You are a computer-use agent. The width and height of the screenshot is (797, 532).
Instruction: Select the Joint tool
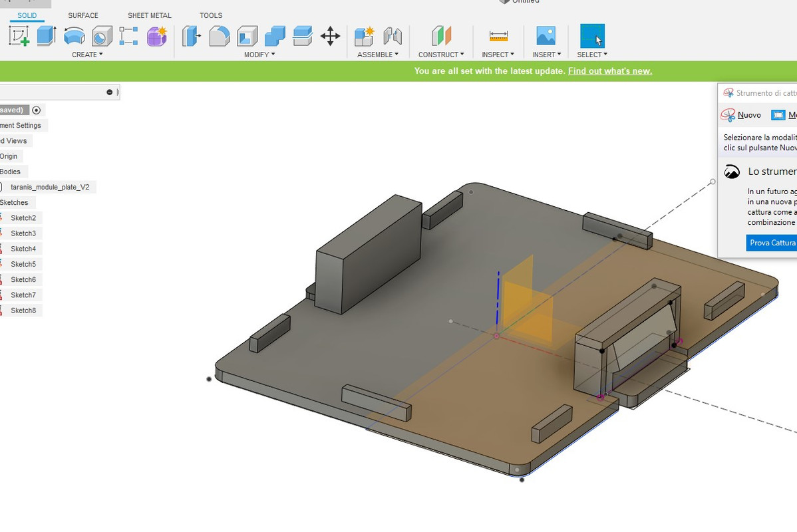[x=393, y=36]
